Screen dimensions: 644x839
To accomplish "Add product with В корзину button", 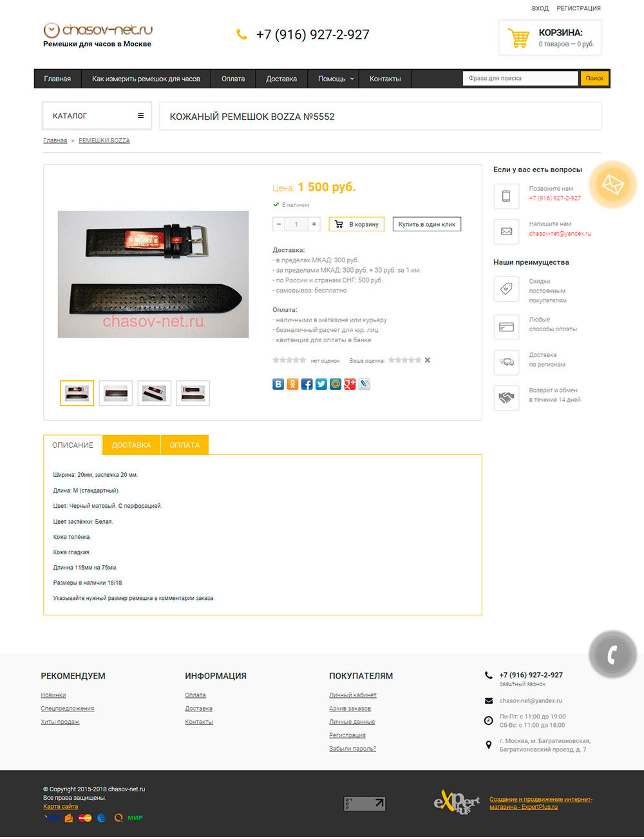I will click(357, 224).
